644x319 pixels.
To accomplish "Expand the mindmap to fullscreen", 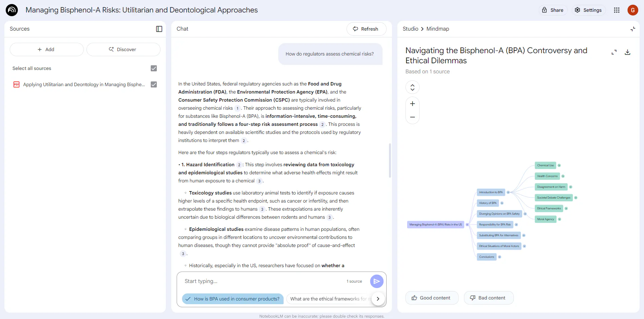I will [x=614, y=52].
